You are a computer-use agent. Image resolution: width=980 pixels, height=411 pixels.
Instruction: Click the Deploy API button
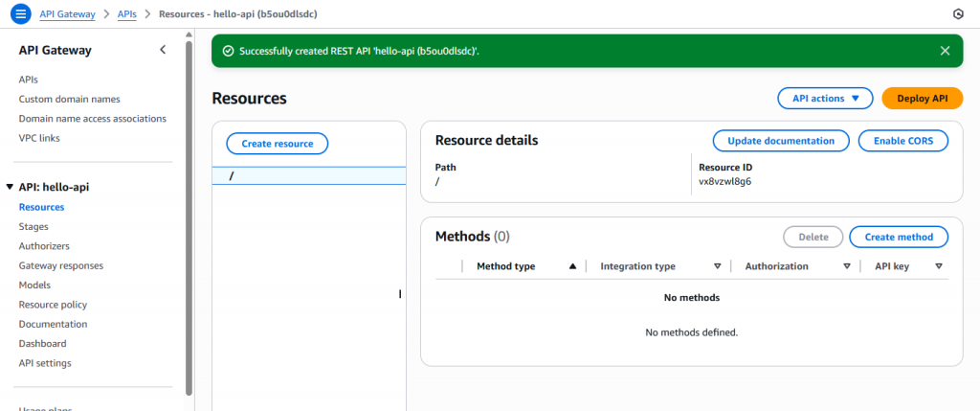922,98
